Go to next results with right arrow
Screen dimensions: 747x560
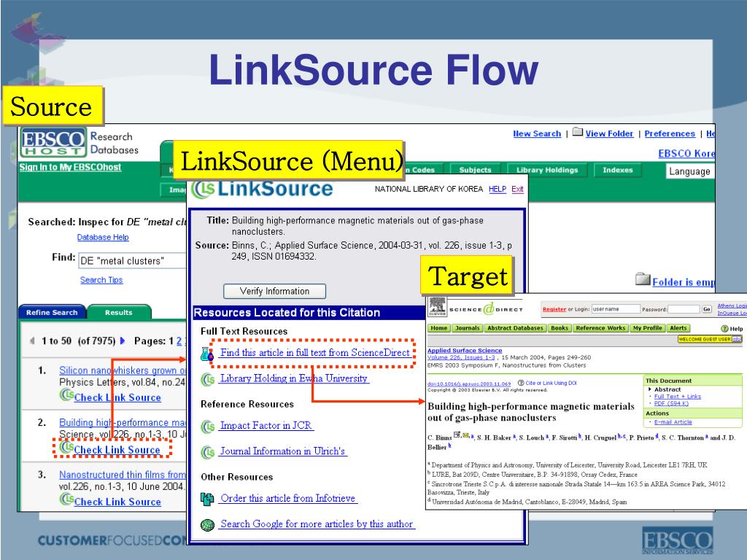(x=123, y=341)
